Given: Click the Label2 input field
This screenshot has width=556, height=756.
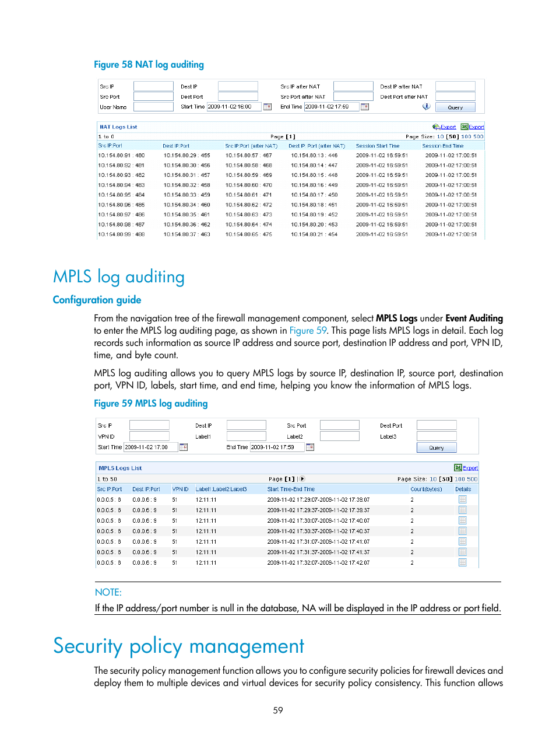Looking at the screenshot, I should 340,436.
